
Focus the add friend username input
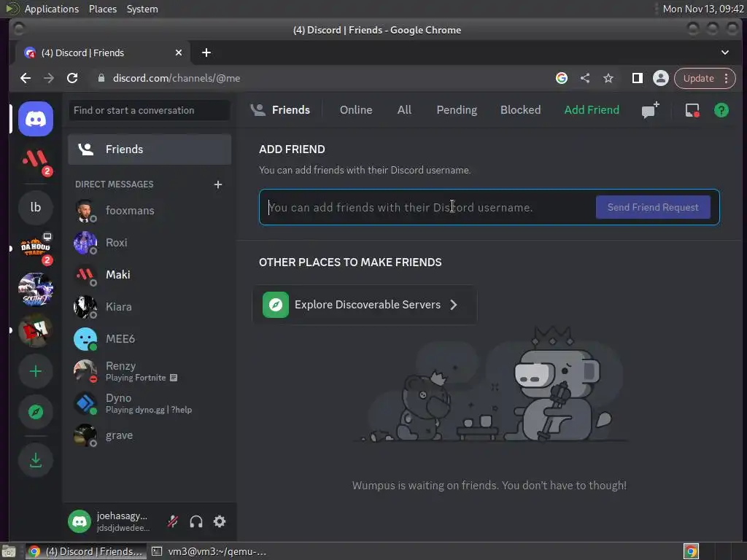click(x=427, y=207)
